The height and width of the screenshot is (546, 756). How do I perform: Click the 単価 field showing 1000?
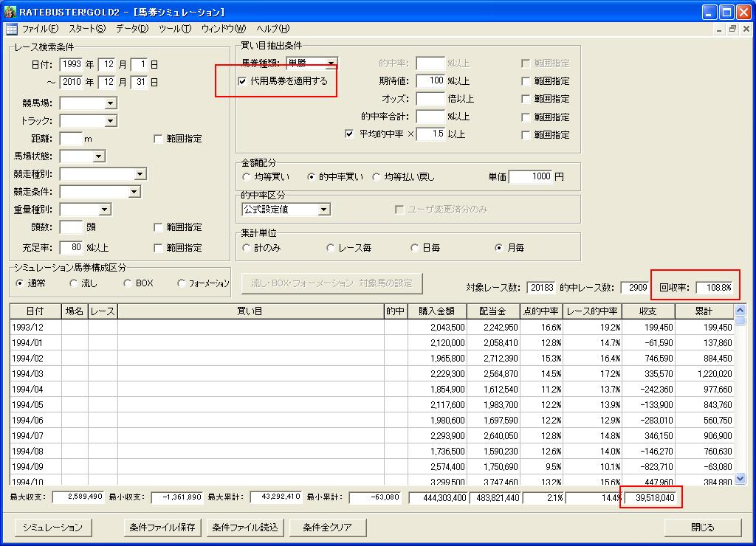point(530,177)
